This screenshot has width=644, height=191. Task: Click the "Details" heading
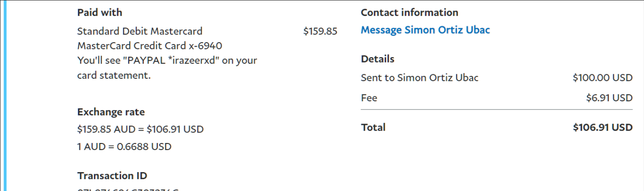[x=377, y=59]
